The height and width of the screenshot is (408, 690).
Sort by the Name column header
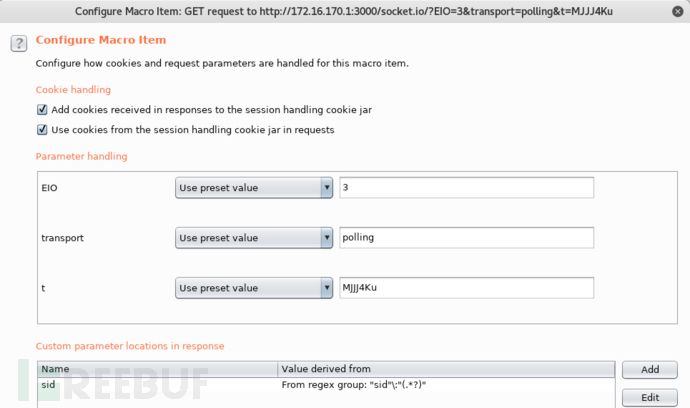click(x=158, y=369)
